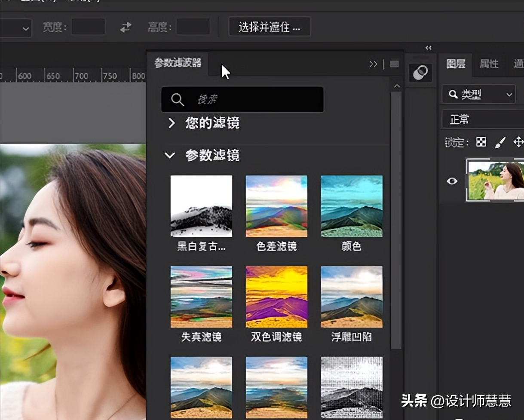The height and width of the screenshot is (420, 524).
Task: Open the parametric filter panel menu icon
Action: pos(394,64)
